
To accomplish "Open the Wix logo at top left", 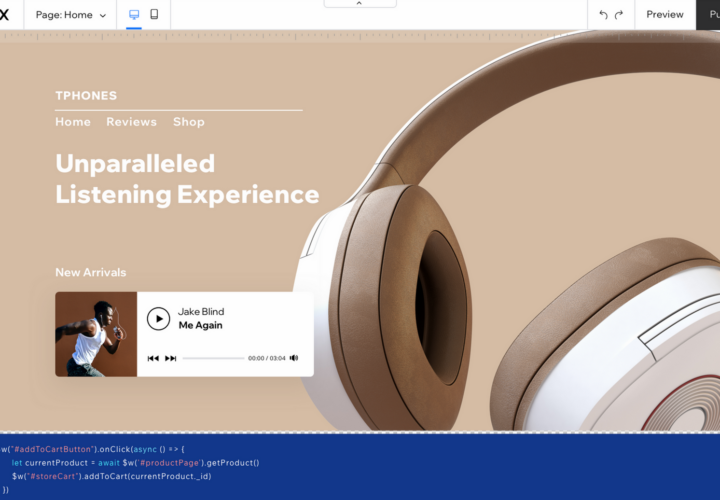I will [4, 15].
